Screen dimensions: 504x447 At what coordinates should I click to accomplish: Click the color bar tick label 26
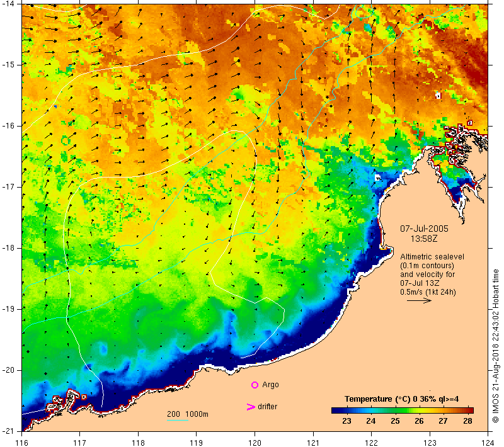419,421
